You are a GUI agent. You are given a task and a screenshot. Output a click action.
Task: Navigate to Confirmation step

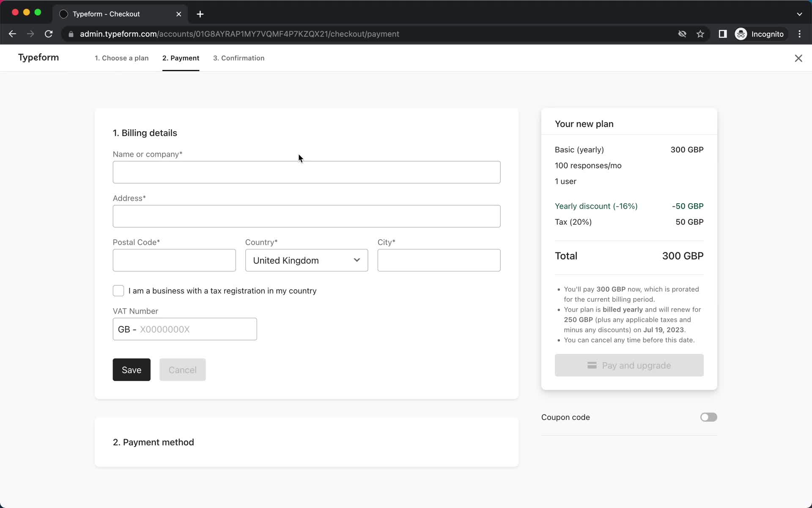coord(238,58)
